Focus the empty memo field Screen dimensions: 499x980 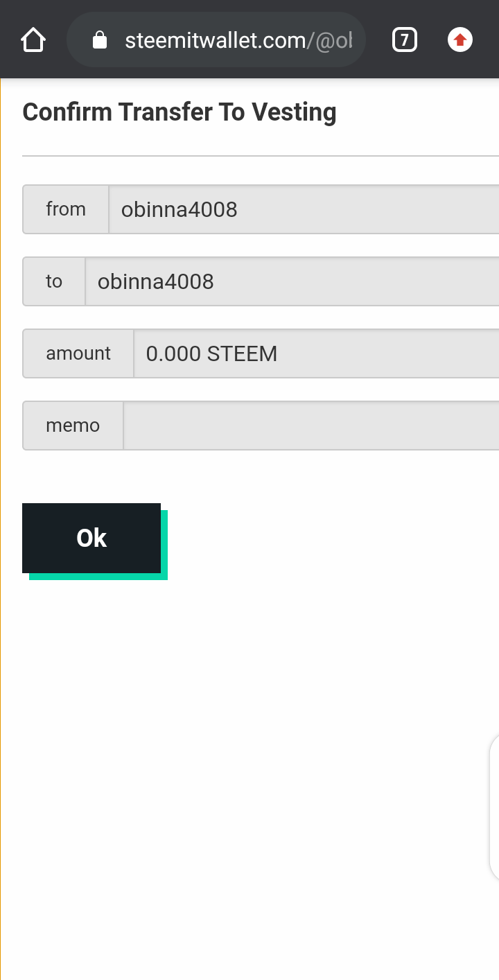coord(311,426)
